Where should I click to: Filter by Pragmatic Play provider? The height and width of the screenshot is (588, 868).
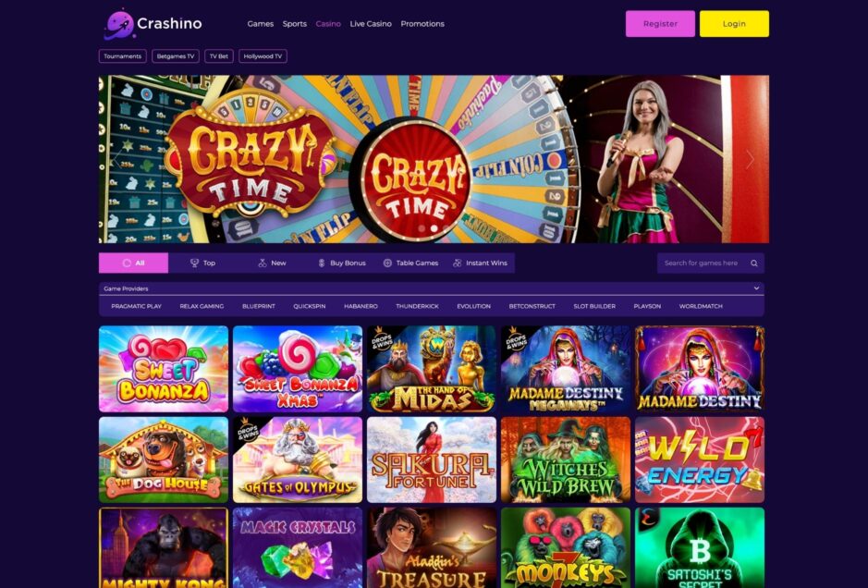(x=136, y=306)
